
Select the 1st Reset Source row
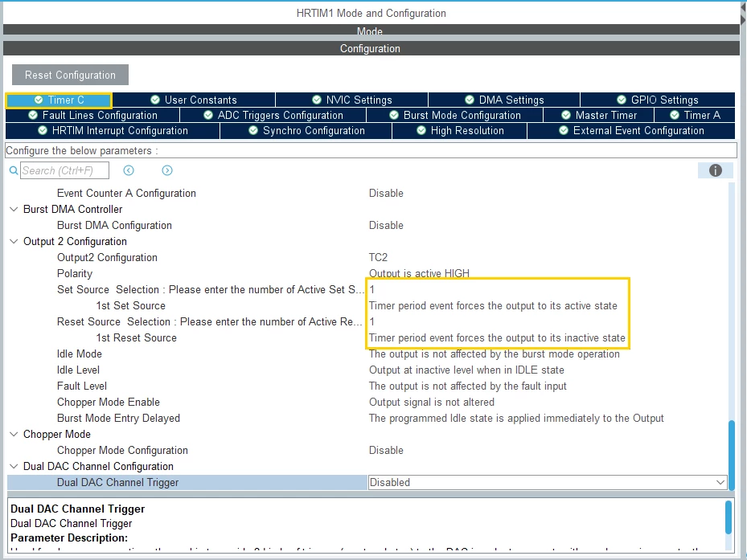tap(367, 338)
